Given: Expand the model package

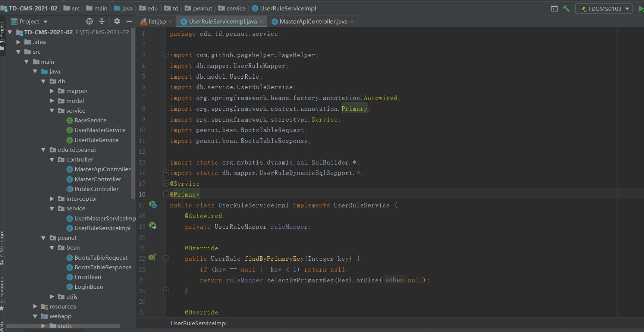Looking at the screenshot, I should 52,101.
